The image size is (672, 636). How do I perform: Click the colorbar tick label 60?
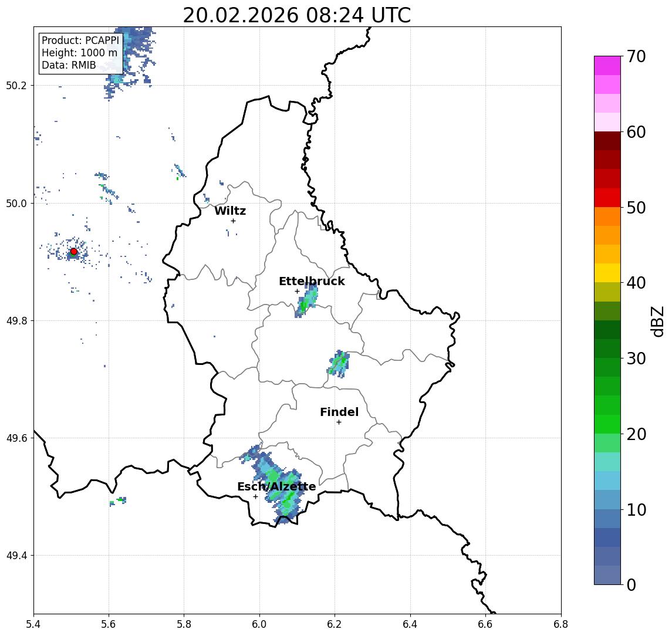click(x=636, y=132)
